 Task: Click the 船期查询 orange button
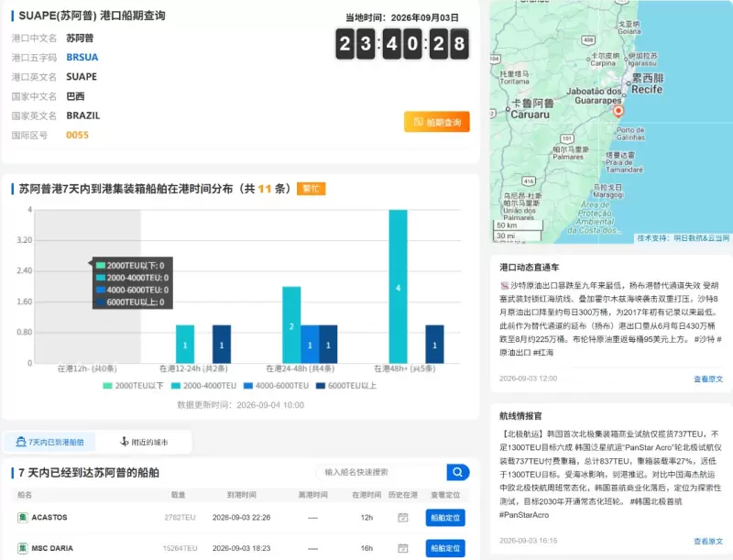coord(437,122)
